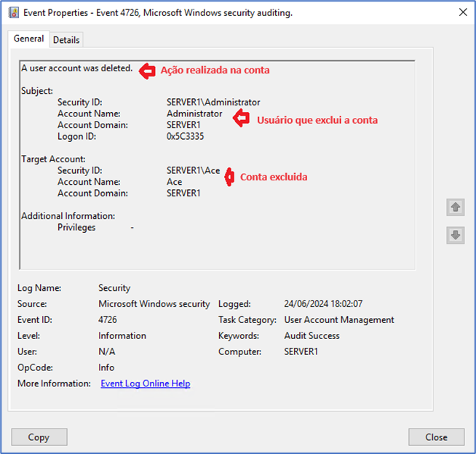Click the Computer field value SERVER1
The image size is (476, 454).
pos(303,352)
